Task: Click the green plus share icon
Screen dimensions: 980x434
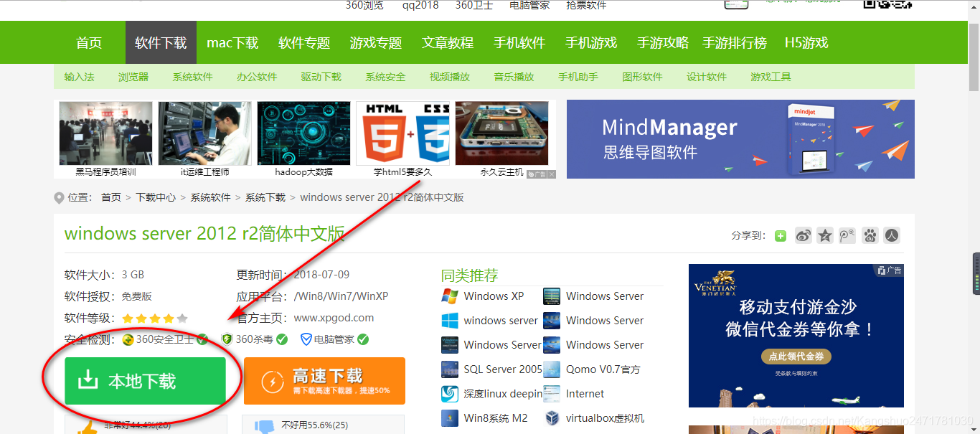Action: pos(781,235)
